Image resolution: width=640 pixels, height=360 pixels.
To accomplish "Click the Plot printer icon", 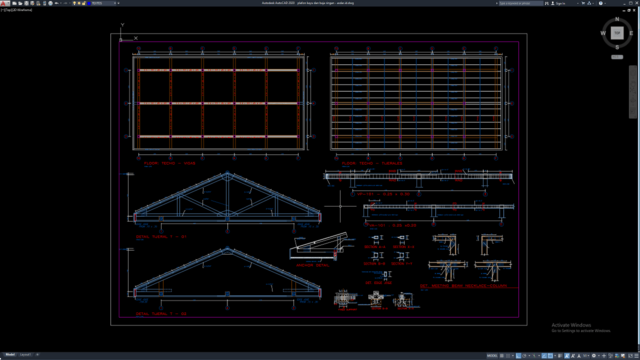I will click(x=51, y=3).
